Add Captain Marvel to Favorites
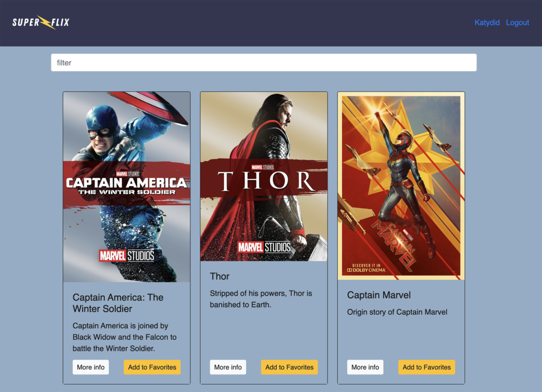Viewport: 542px width, 392px height. click(427, 367)
